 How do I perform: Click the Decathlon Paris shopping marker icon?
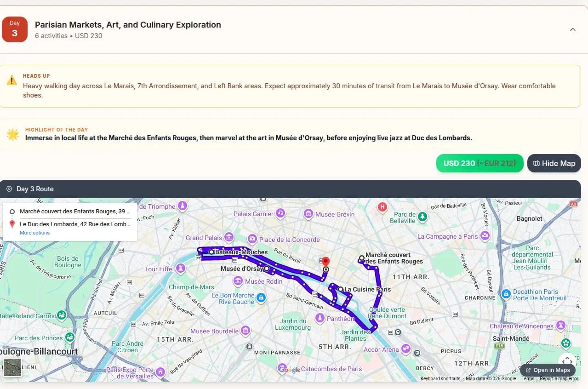point(506,294)
